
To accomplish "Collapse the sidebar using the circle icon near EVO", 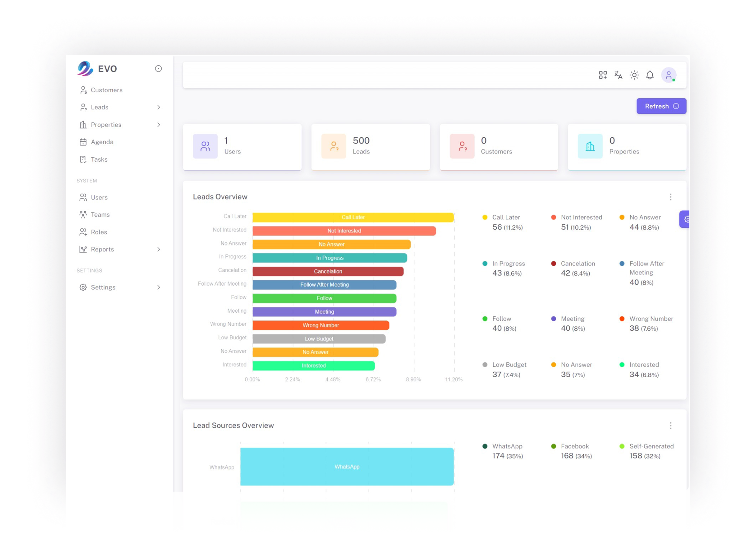I will 158,69.
